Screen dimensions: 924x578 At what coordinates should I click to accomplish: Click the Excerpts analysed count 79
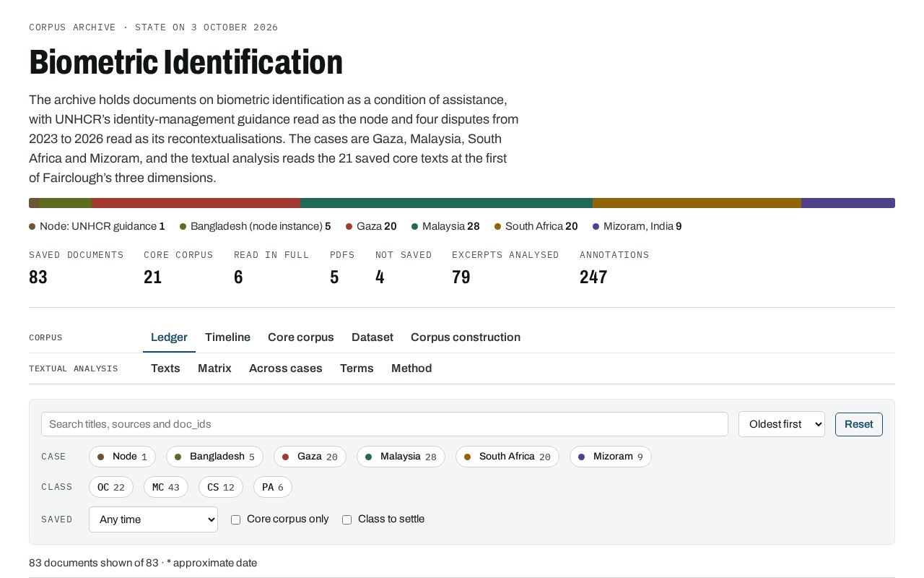[x=461, y=277]
